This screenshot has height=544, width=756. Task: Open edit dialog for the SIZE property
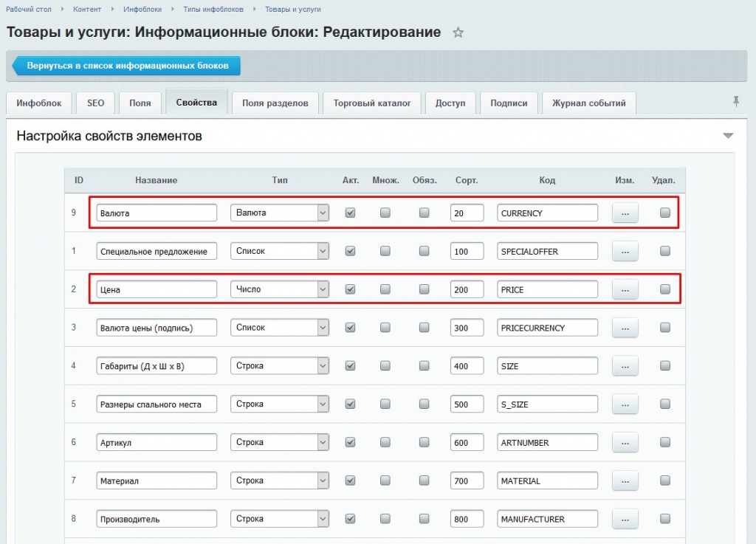625,365
